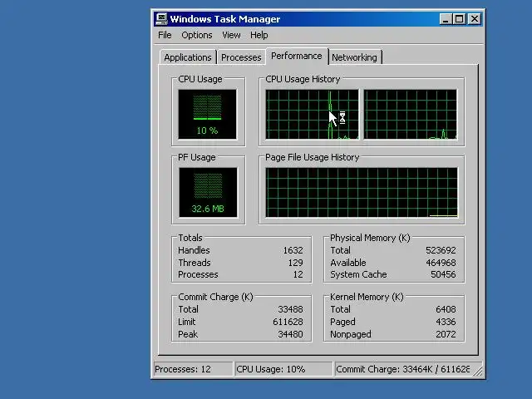The width and height of the screenshot is (532, 399).
Task: Click the Page File Usage History graph
Action: [362, 192]
